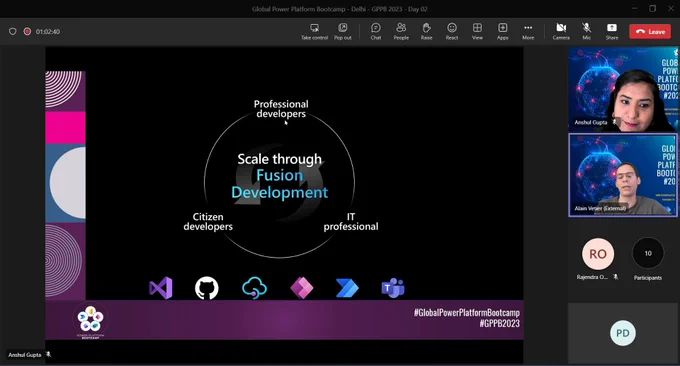
Task: Click the 'Scale through' text on slide
Action: [x=280, y=159]
